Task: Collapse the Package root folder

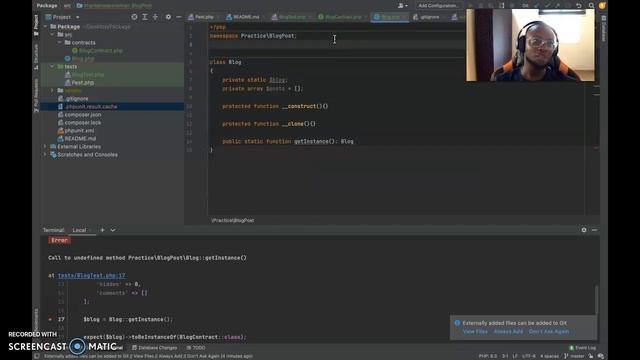Action: [x=45, y=27]
